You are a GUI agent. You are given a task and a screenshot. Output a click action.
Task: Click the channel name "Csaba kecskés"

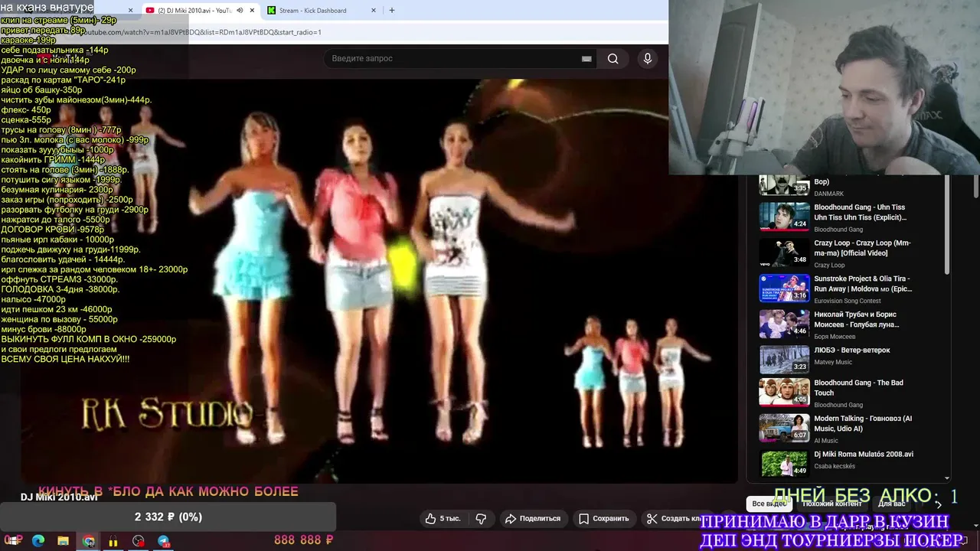pyautogui.click(x=835, y=466)
